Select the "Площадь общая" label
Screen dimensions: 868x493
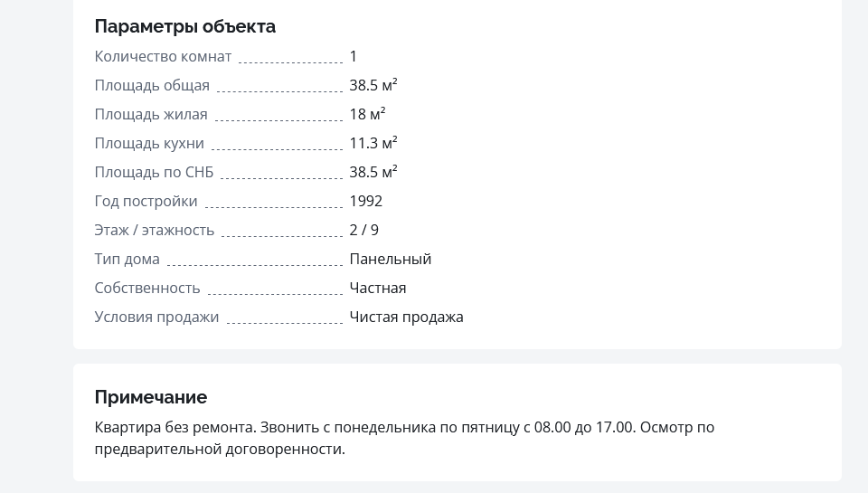(x=152, y=85)
